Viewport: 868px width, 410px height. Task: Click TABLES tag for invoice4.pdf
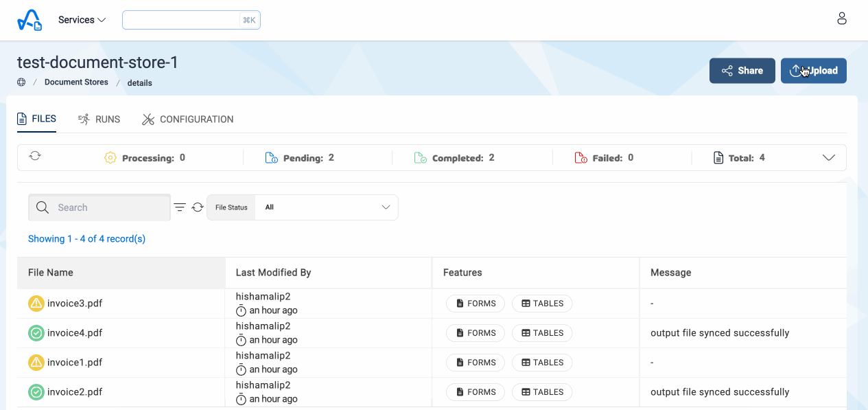pyautogui.click(x=542, y=333)
